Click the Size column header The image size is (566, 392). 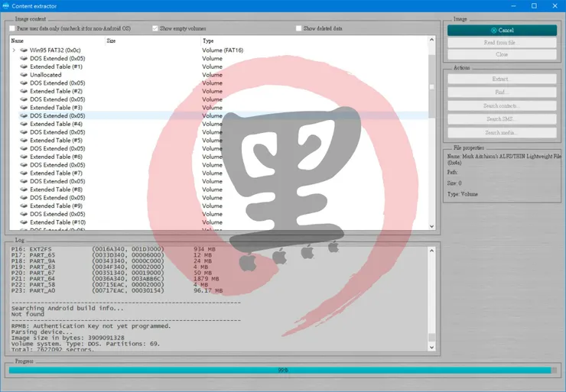[x=153, y=40]
